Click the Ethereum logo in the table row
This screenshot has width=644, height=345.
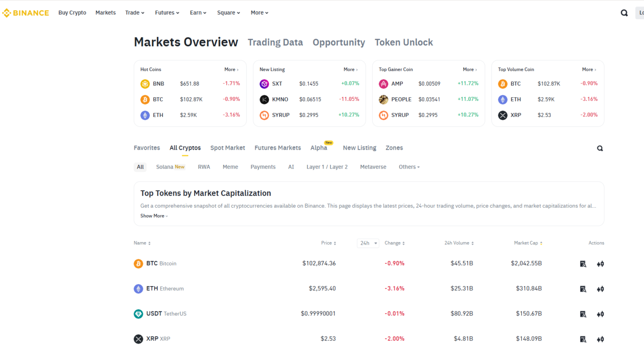[138, 289]
